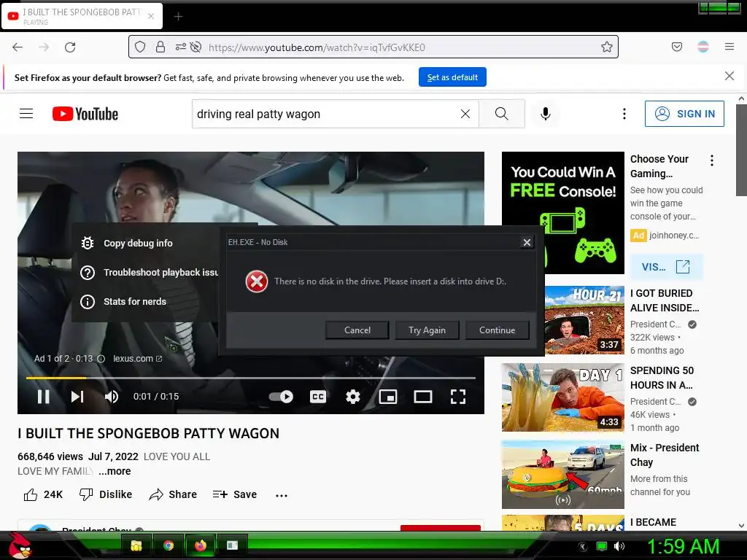Click Try Again in the dialog
Screen dimensions: 747x560
[427, 330]
